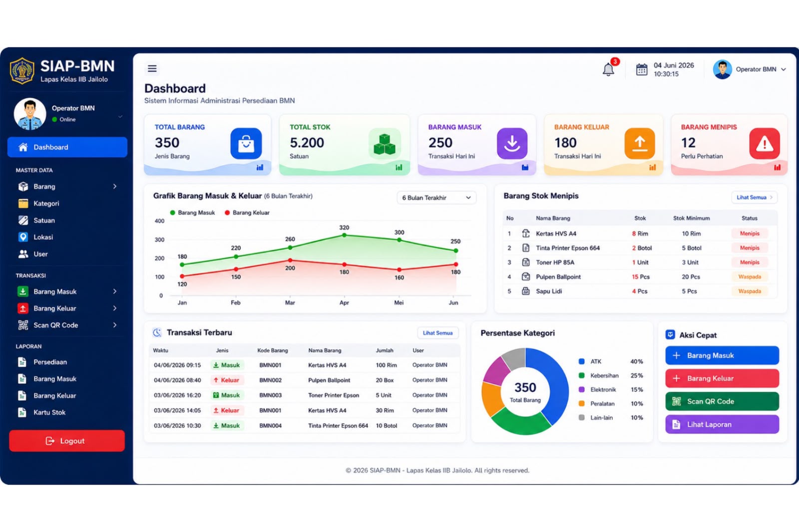Click the Kertas HVS A4 item icon in stock table
Image resolution: width=799 pixels, height=532 pixels.
(x=526, y=234)
